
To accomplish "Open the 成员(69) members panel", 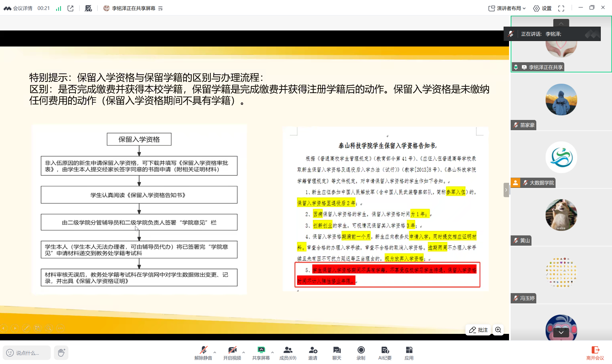I will pos(287,353).
